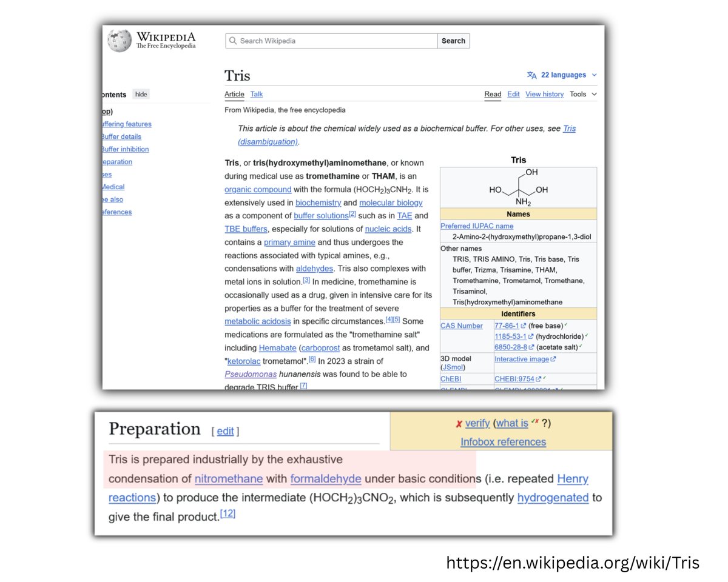728x582 pixels.
Task: Open the JSmol link
Action: coord(453,367)
